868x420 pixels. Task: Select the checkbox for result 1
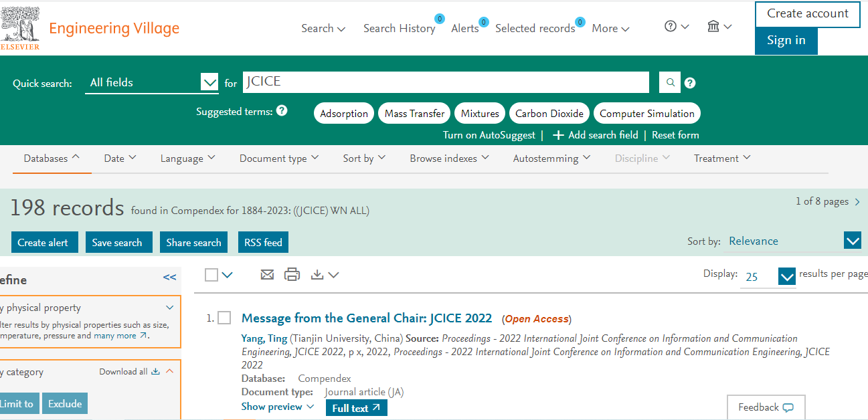[224, 318]
